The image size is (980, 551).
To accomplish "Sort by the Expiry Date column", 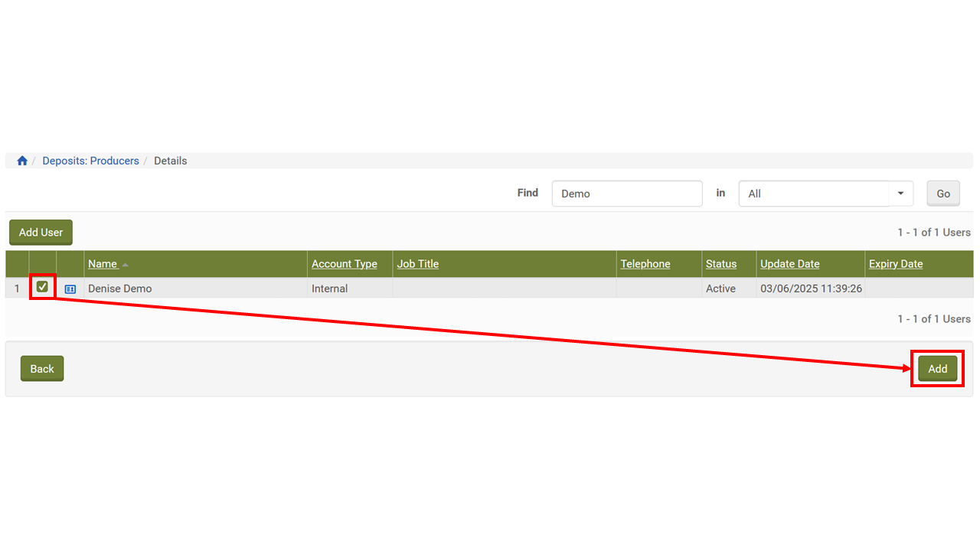I will click(895, 264).
